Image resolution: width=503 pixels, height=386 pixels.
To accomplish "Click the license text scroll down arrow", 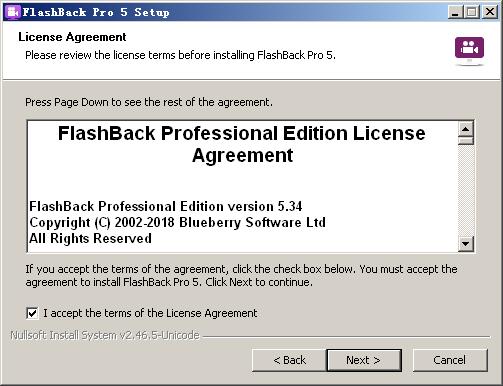I will point(466,243).
